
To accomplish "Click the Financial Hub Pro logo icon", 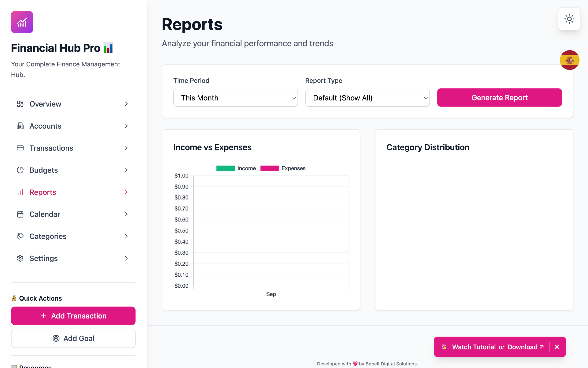I will point(22,22).
